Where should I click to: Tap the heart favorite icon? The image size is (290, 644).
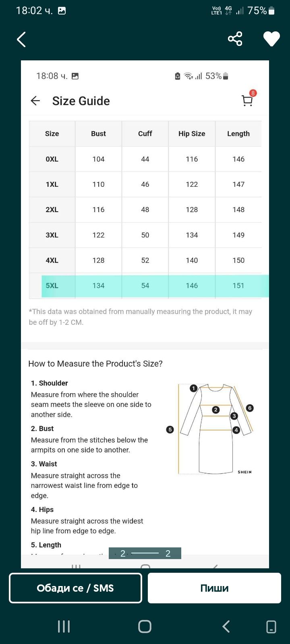coord(271,39)
